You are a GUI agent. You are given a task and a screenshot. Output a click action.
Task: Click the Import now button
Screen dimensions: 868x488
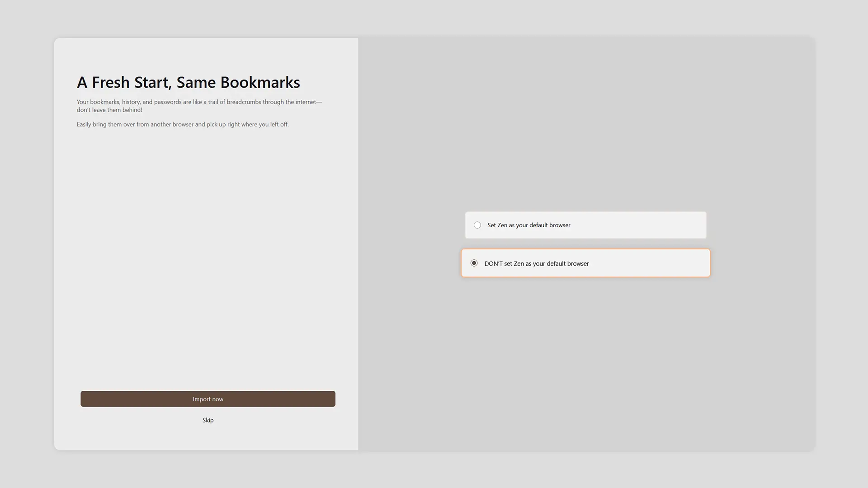coord(208,399)
